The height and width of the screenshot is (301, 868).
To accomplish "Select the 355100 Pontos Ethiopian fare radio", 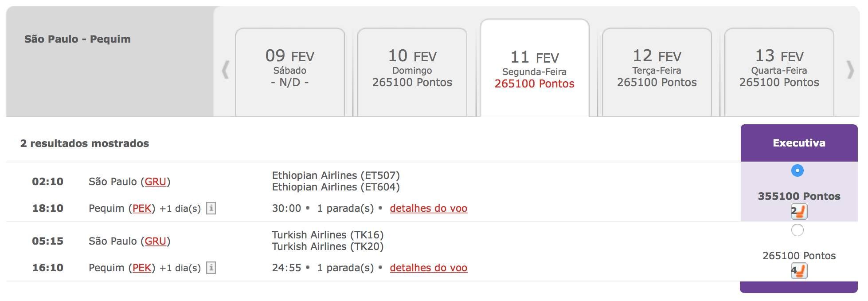I will (798, 170).
